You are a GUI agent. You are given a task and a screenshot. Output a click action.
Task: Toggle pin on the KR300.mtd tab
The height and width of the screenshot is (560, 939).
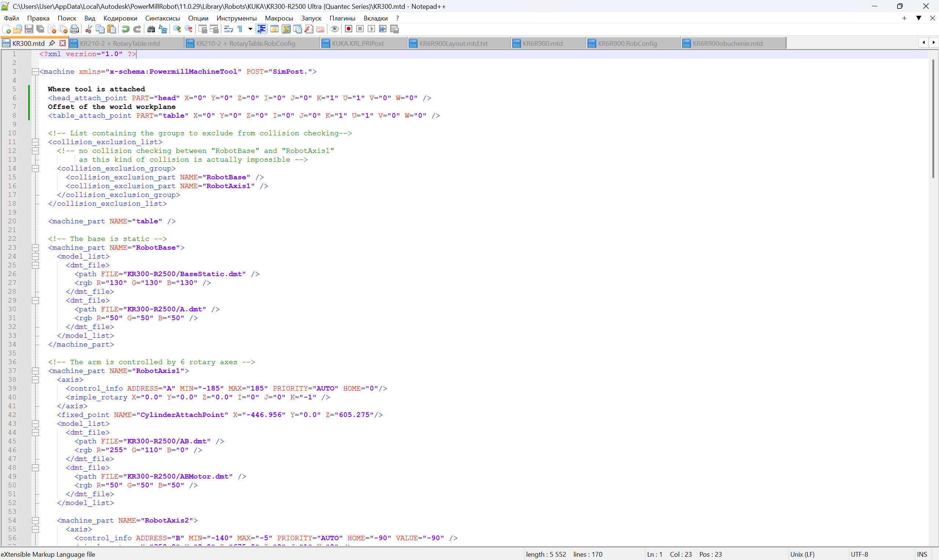(52, 43)
